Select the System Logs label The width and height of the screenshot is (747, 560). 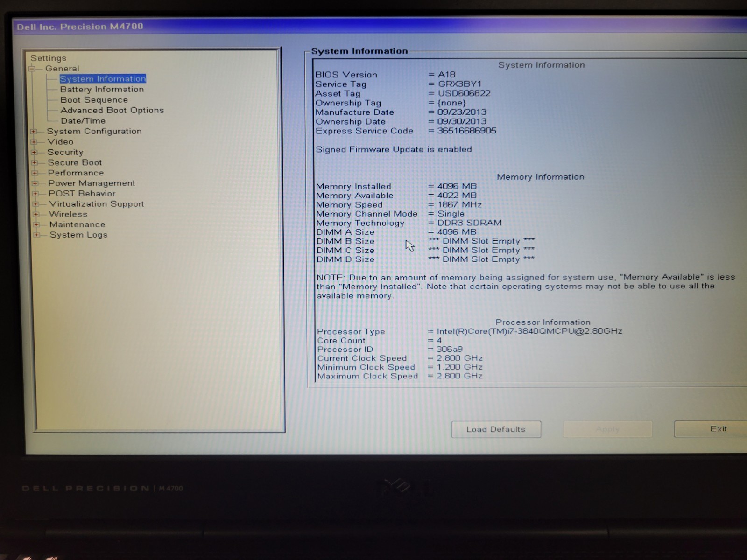point(78,235)
